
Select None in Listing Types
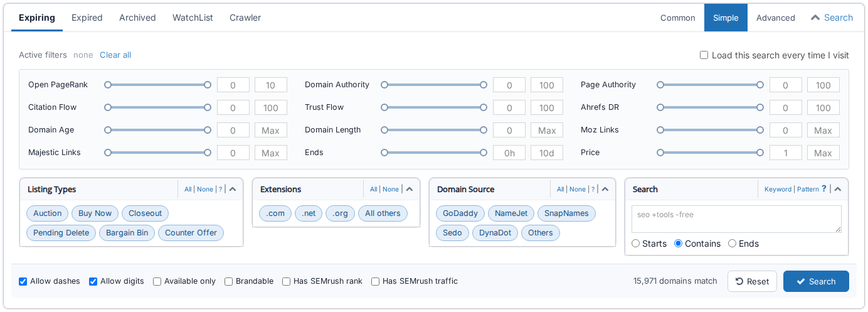pos(205,189)
